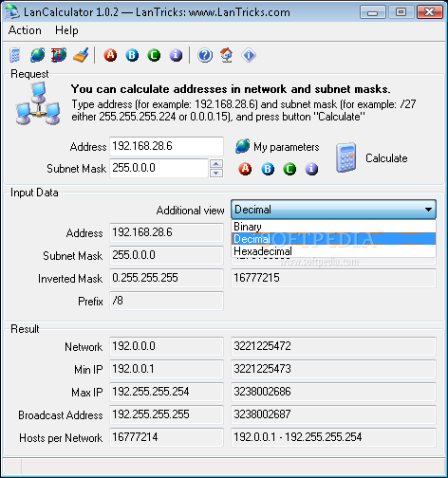This screenshot has width=448, height=478.
Task: Click the broom clear toolbar icon
Action: tap(81, 55)
